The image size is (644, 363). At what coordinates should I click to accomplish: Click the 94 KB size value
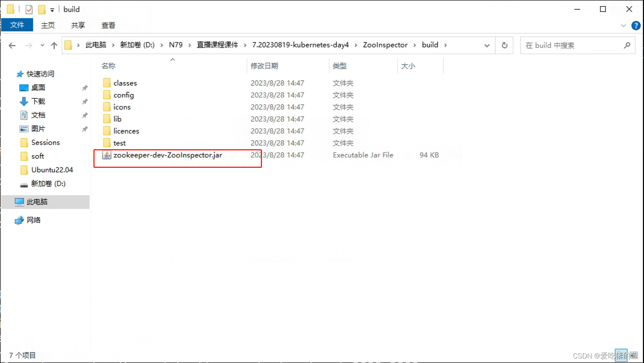point(429,155)
